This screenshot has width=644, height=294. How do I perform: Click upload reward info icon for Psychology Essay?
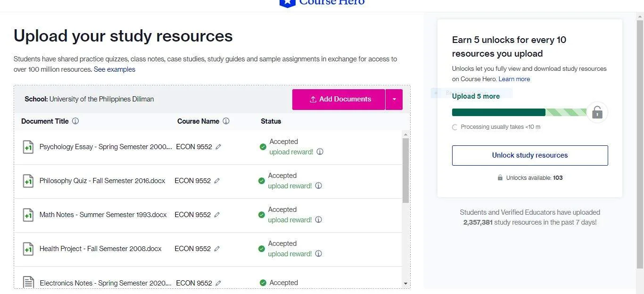[320, 152]
